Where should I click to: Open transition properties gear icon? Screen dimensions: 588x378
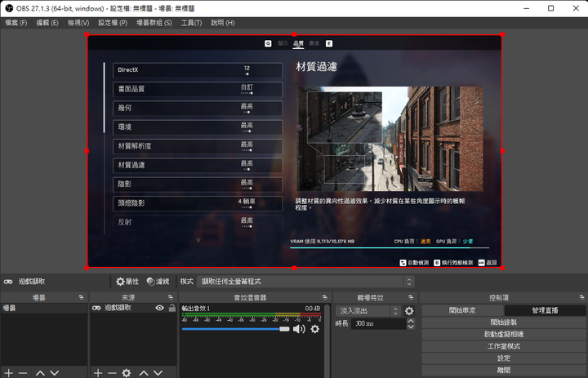[x=409, y=311]
